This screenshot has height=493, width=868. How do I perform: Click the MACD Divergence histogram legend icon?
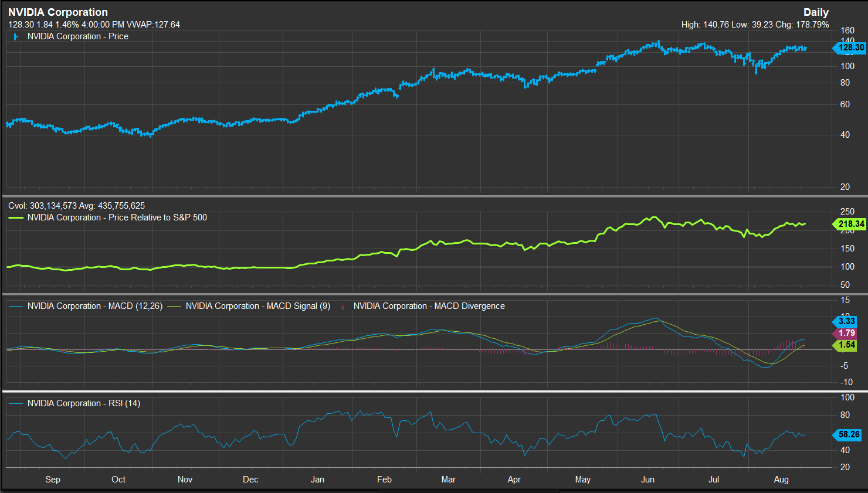click(x=342, y=306)
